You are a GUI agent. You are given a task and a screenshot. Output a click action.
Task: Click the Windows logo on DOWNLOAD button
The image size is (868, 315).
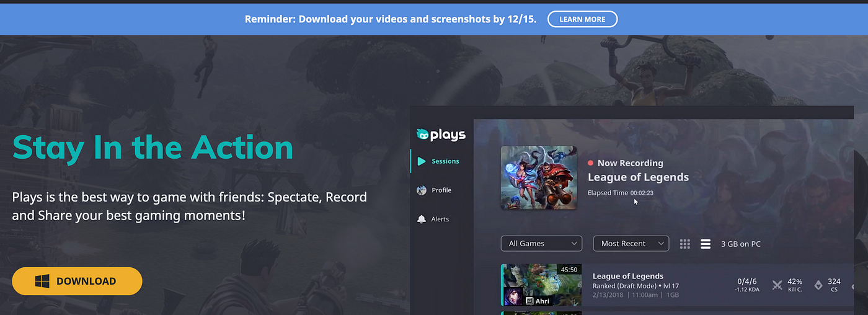[x=42, y=282]
